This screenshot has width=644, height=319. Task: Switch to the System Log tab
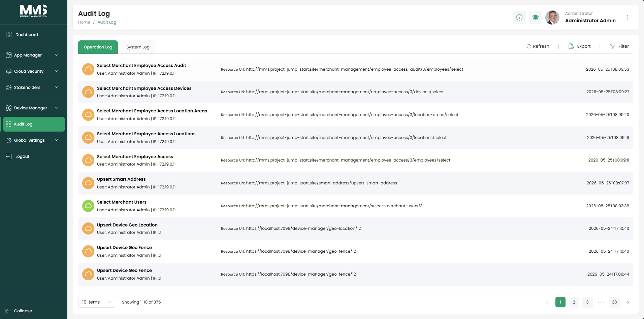[x=138, y=47]
